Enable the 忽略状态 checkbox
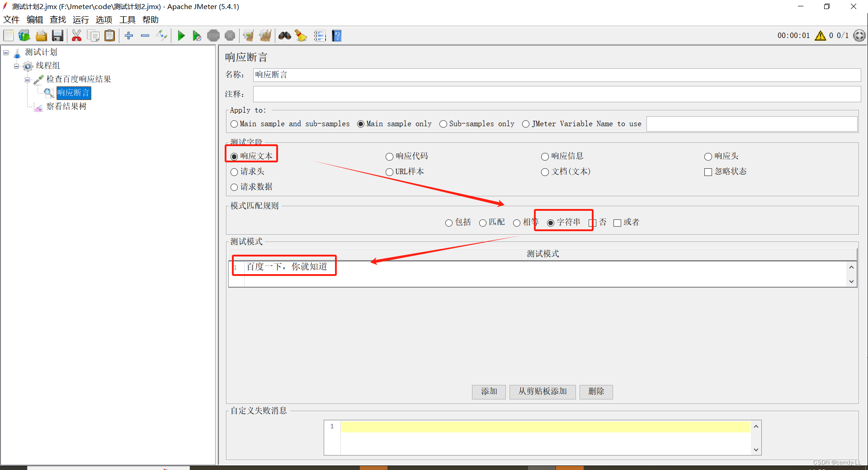This screenshot has width=868, height=470. click(x=708, y=172)
